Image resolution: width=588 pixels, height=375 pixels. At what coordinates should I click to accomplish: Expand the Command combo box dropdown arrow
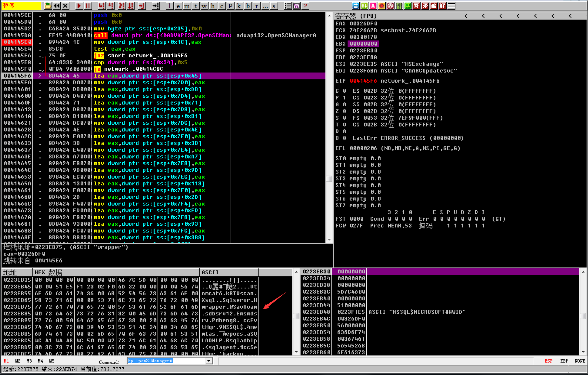coord(209,361)
